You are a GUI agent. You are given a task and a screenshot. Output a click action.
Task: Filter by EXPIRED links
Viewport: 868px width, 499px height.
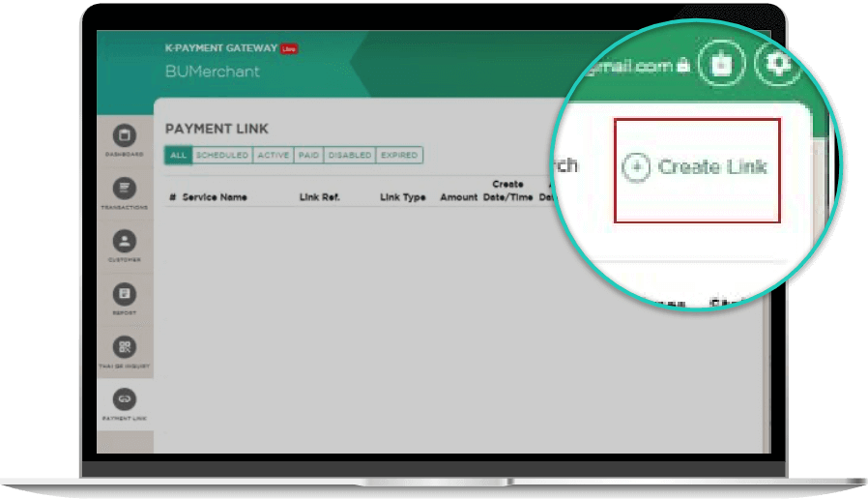click(x=398, y=155)
